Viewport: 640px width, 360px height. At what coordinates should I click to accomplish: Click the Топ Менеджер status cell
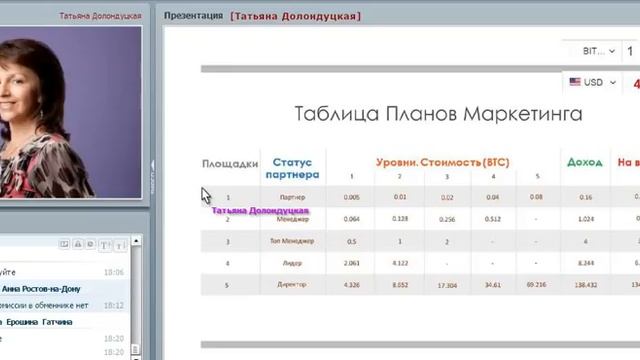[292, 241]
